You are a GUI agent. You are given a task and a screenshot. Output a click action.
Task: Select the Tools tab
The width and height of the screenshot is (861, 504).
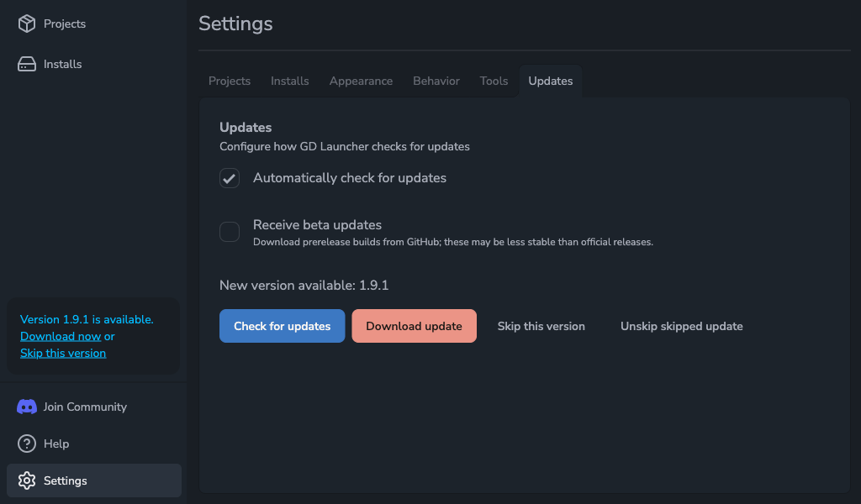coord(494,81)
